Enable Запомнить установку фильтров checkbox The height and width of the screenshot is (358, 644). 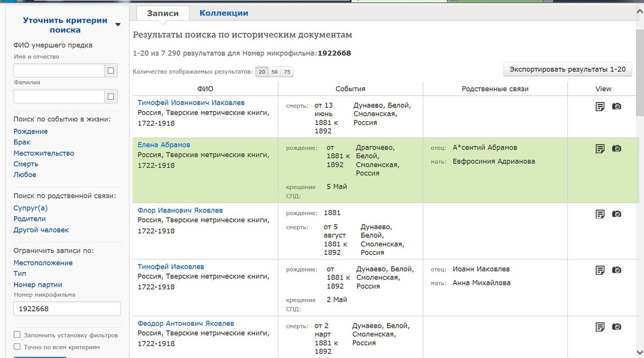17,335
